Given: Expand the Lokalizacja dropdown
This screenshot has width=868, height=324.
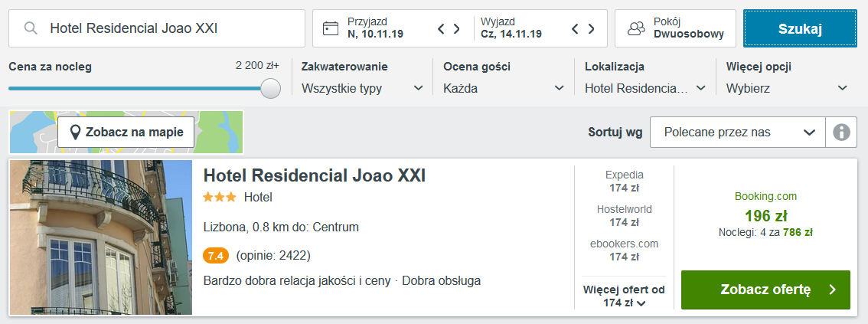Looking at the screenshot, I should [x=645, y=88].
